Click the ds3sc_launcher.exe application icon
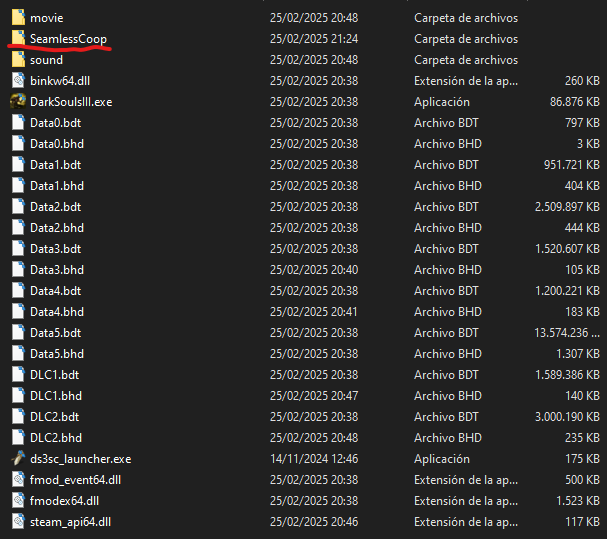607x539 pixels. coord(18,458)
